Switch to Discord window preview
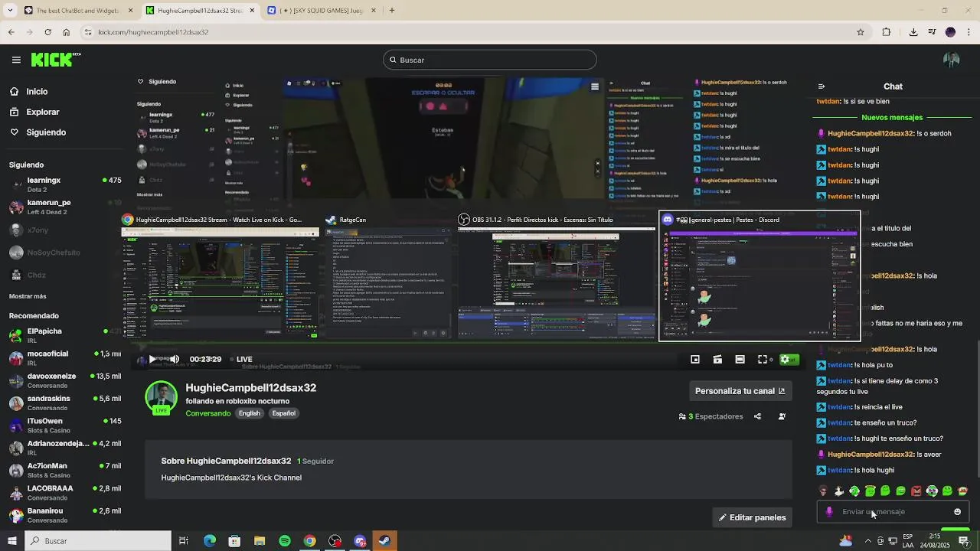980x551 pixels. tap(759, 276)
